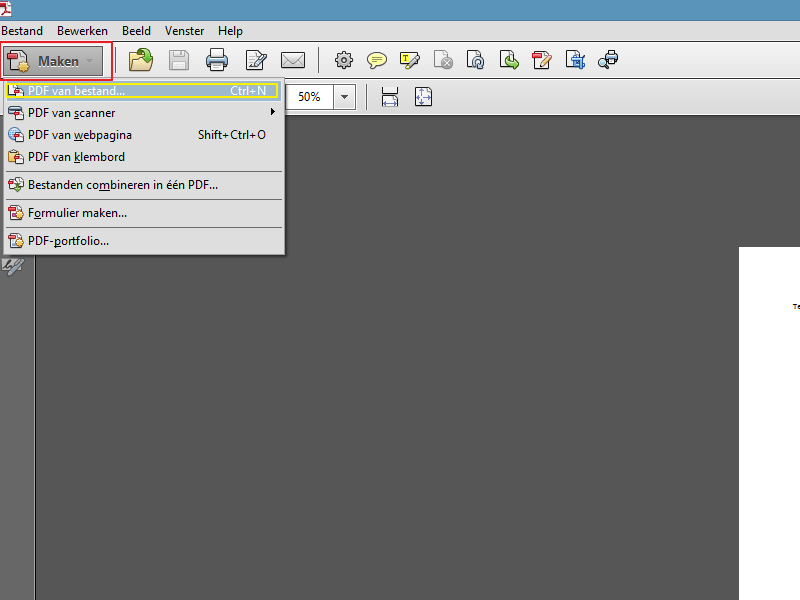
Task: Click the Maken dropdown button
Action: 56,61
